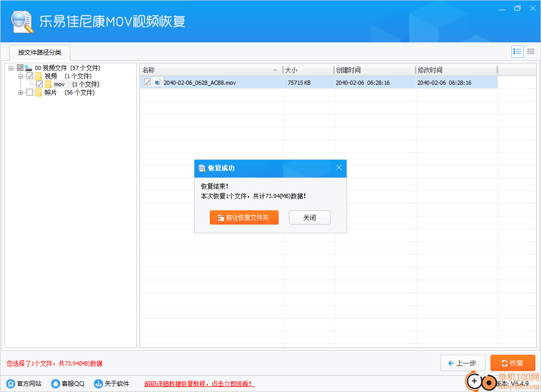Select the 按文件路径分类 tab
541x392 pixels.
(40, 53)
